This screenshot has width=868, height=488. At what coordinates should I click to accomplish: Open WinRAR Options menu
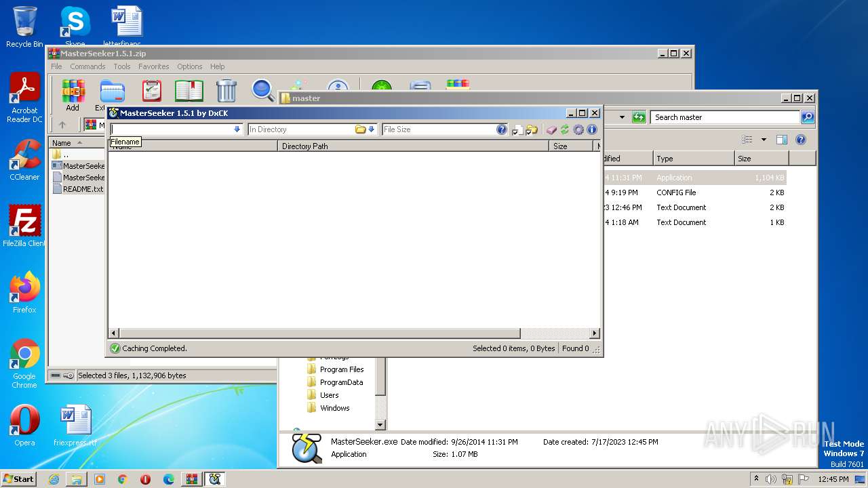click(190, 66)
